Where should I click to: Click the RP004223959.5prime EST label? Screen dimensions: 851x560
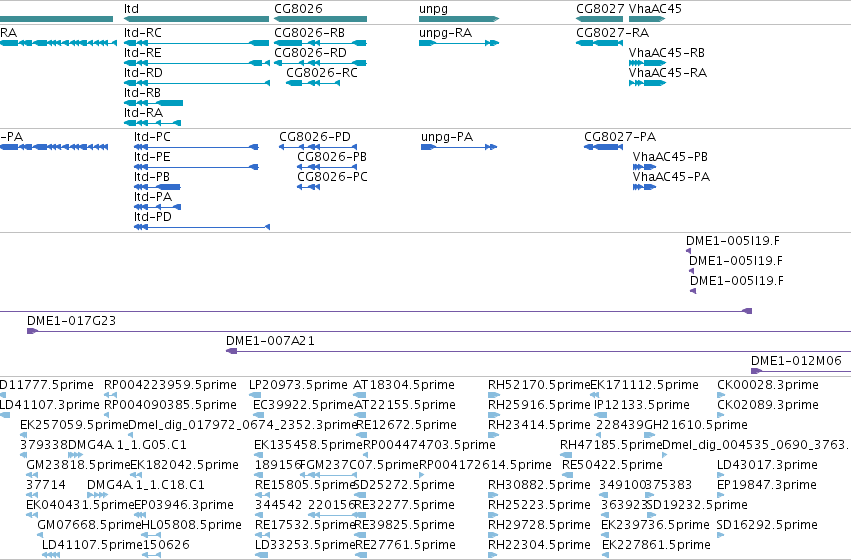coord(170,385)
